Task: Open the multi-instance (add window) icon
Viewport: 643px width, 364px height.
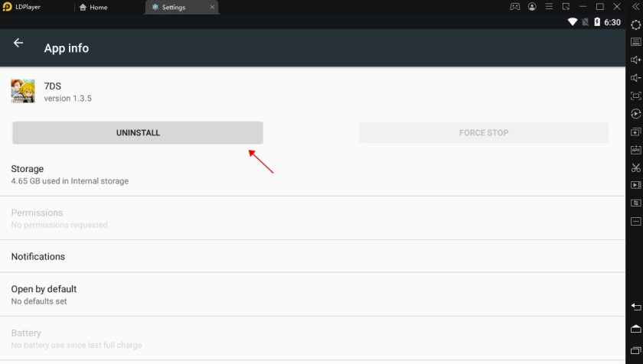Action: pos(635,132)
